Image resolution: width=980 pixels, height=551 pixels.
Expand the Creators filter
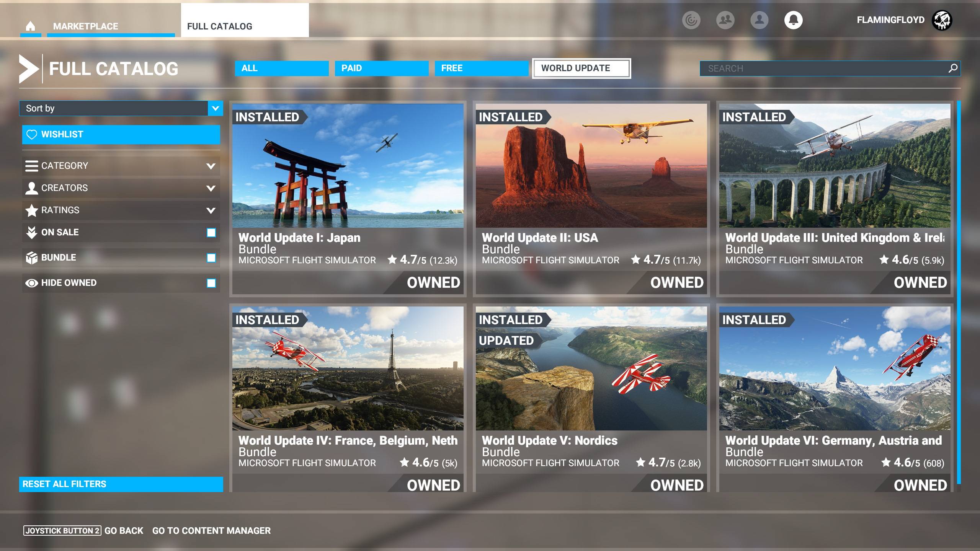point(121,188)
